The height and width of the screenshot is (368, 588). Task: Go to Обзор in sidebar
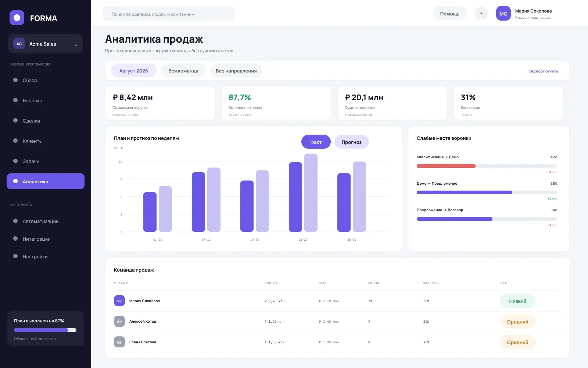[x=46, y=80]
